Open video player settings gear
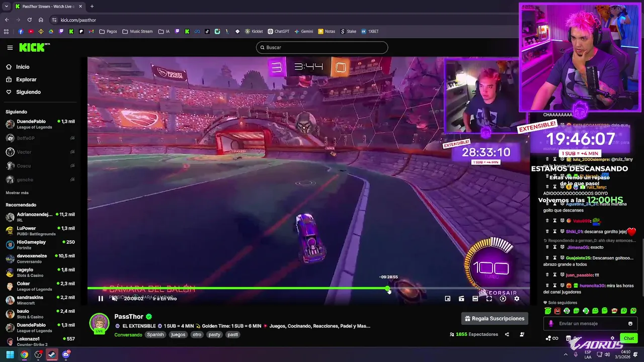This screenshot has height=362, width=644. click(x=517, y=299)
